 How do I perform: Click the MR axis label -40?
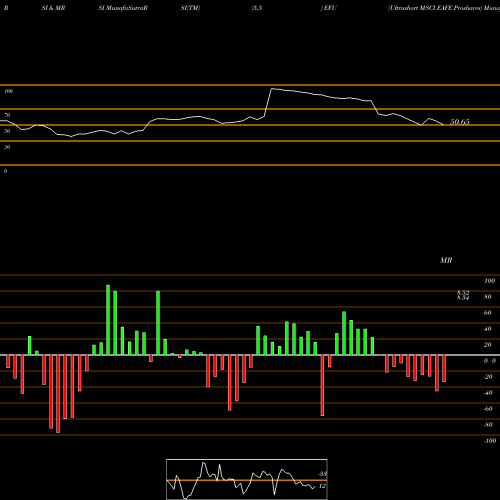[488, 393]
